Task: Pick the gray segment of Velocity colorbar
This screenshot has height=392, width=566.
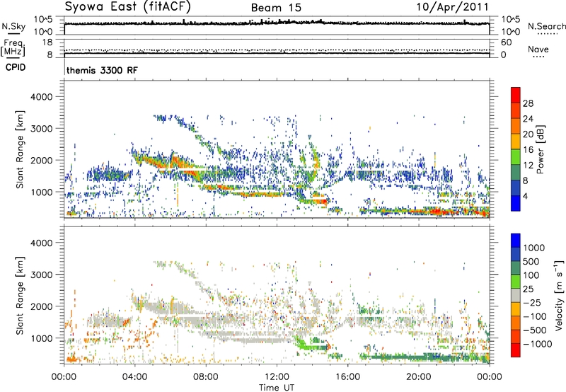Action: 516,296
